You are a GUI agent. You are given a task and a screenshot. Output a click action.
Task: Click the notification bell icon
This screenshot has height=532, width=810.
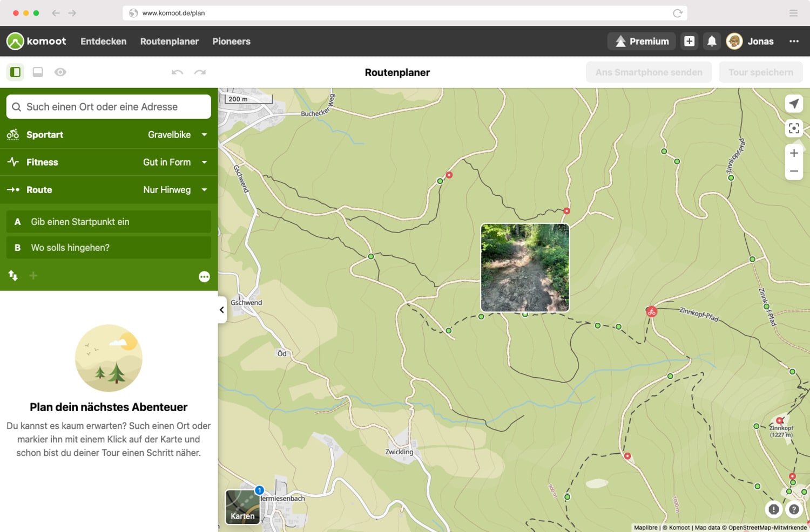712,42
